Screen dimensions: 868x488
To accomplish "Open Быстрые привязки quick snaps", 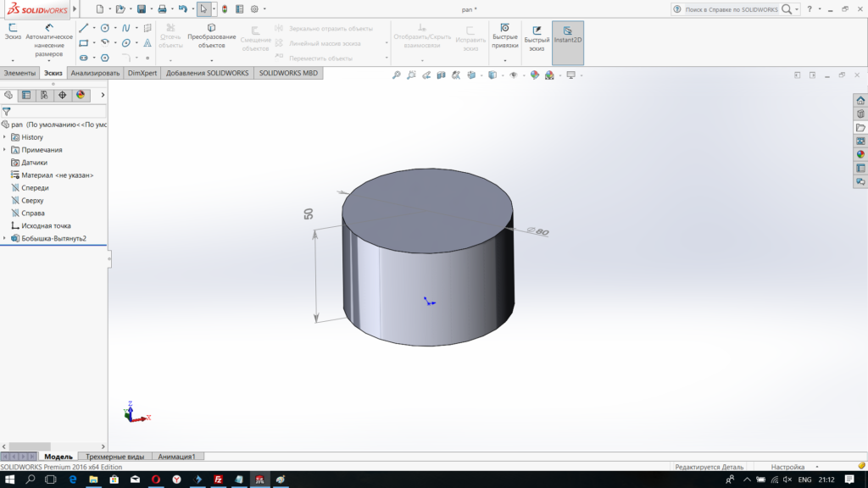I will point(505,36).
